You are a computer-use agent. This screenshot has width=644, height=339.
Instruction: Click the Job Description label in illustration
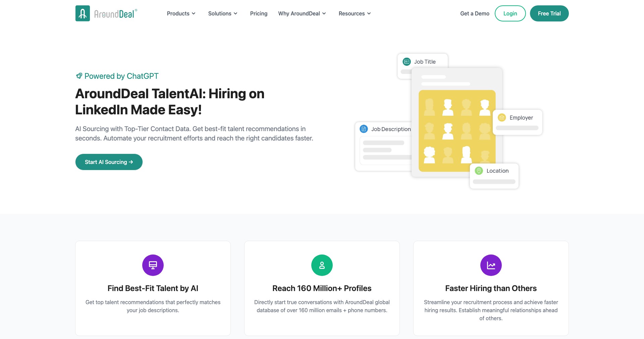coord(391,129)
